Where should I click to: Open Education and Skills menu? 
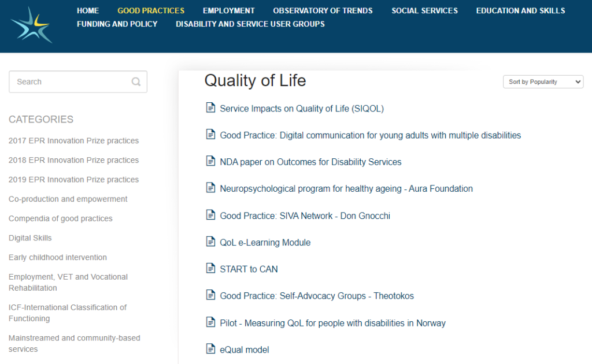point(521,10)
